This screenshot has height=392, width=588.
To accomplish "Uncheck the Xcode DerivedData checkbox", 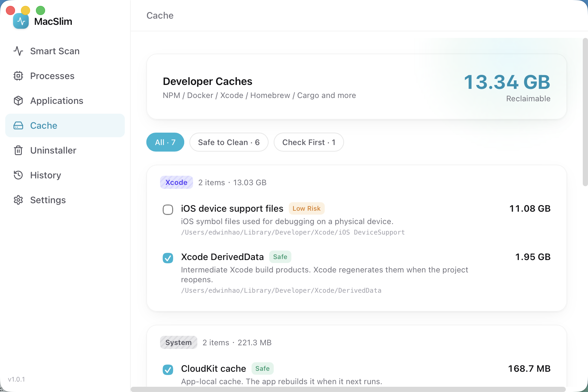I will (168, 258).
